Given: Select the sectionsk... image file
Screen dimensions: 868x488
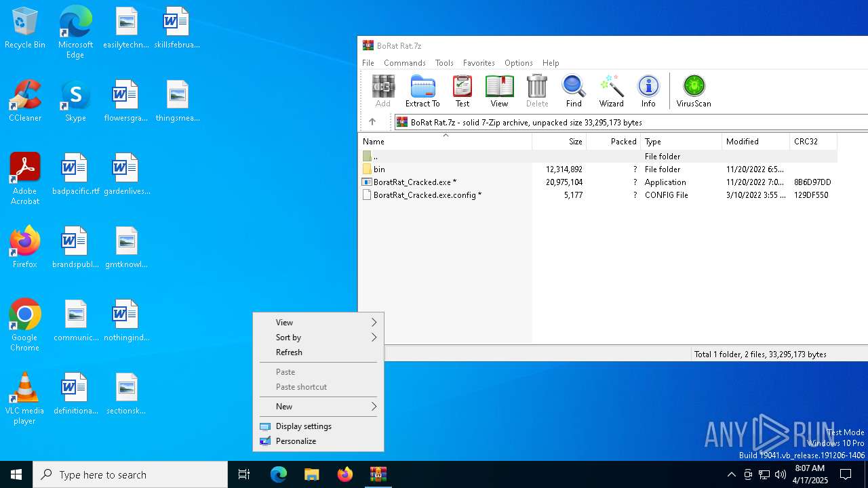Looking at the screenshot, I should point(126,394).
